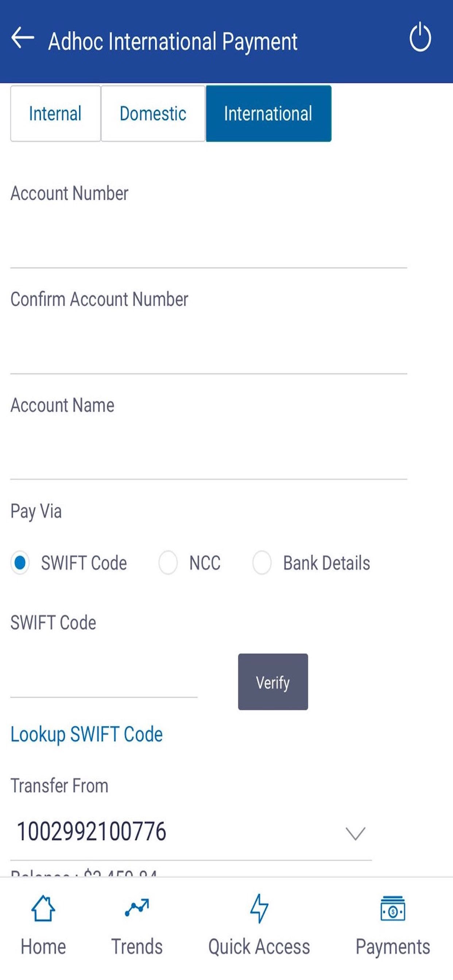
Task: Tap the power logout icon
Action: pos(420,37)
